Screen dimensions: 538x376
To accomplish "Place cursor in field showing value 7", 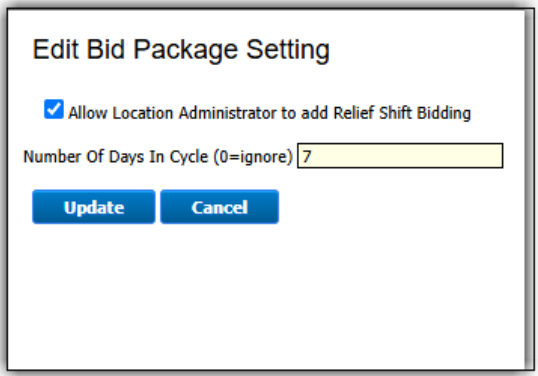I will (x=400, y=156).
